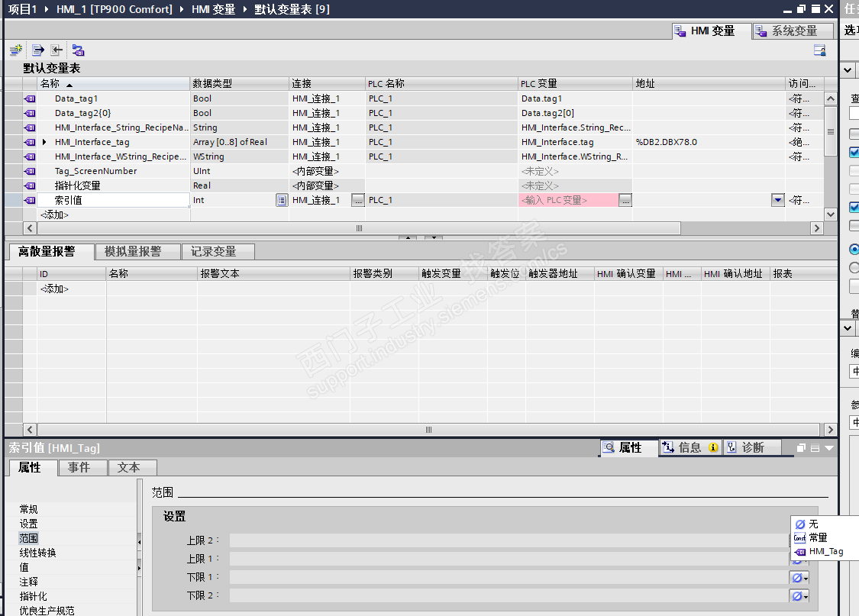Select 注释 in the property navigation list
The height and width of the screenshot is (616, 859).
click(x=28, y=582)
